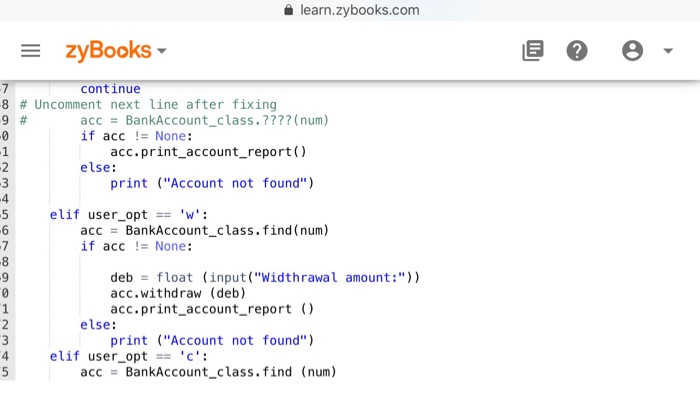700x394 pixels.
Task: Open the user account profile icon
Action: point(632,50)
